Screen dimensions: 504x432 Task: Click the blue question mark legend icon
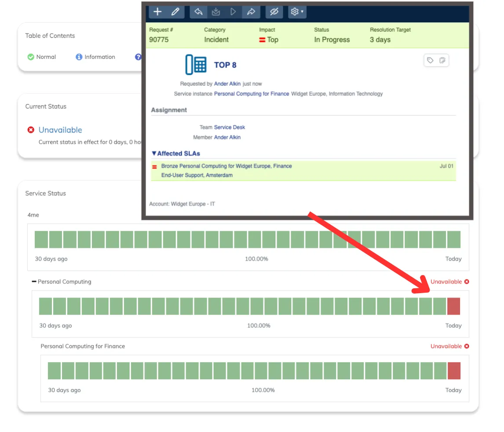138,57
